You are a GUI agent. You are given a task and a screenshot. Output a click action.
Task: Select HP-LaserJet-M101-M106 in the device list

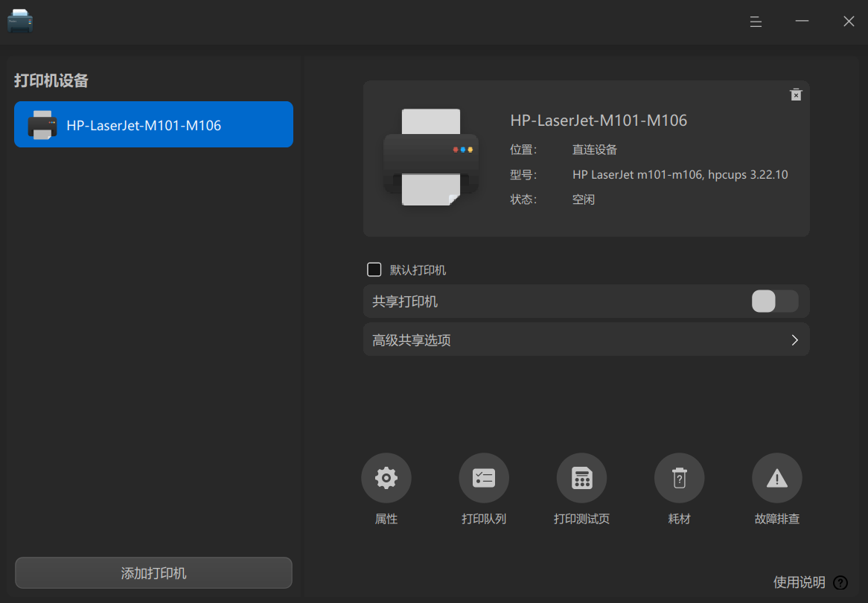point(153,124)
